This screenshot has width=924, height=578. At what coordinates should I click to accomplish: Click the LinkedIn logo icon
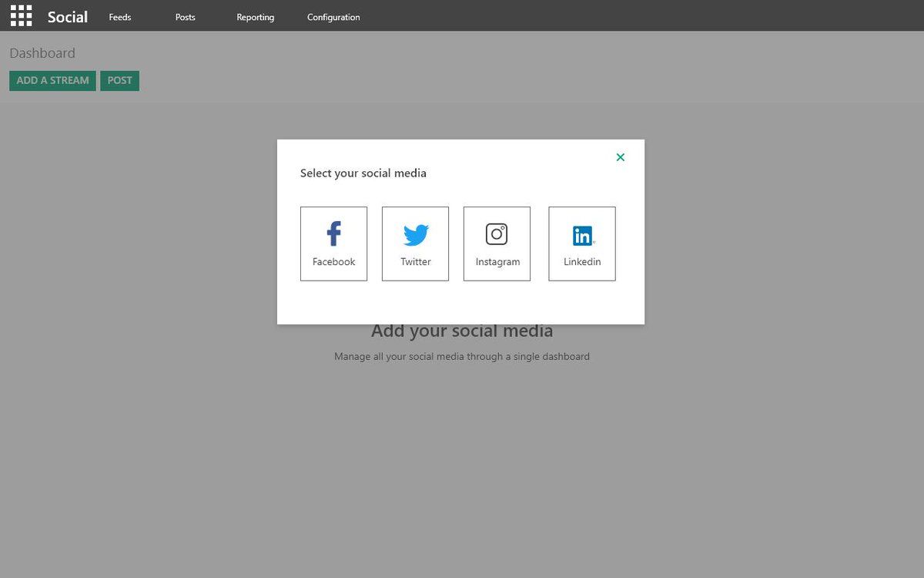pyautogui.click(x=582, y=235)
